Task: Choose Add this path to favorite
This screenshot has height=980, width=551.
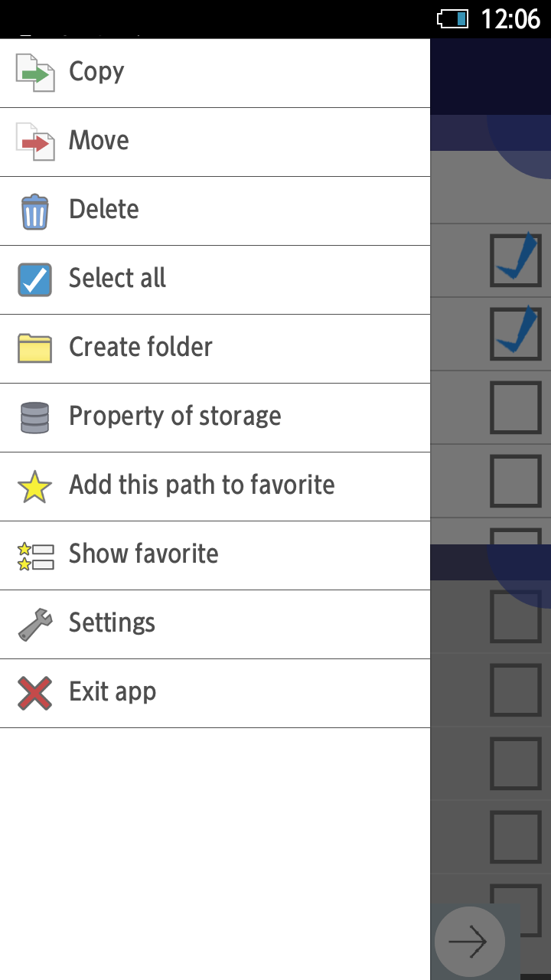Action: click(202, 485)
